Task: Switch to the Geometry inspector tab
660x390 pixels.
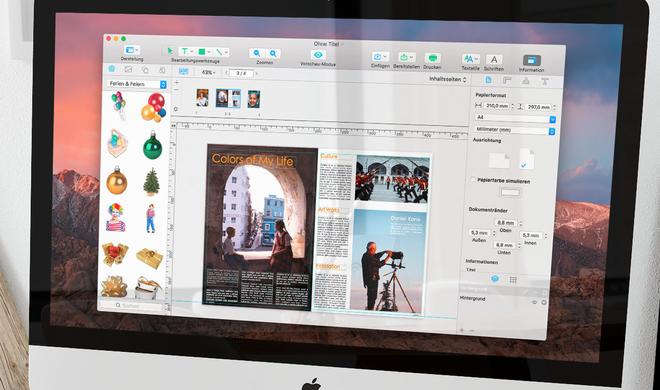Action: click(x=507, y=81)
